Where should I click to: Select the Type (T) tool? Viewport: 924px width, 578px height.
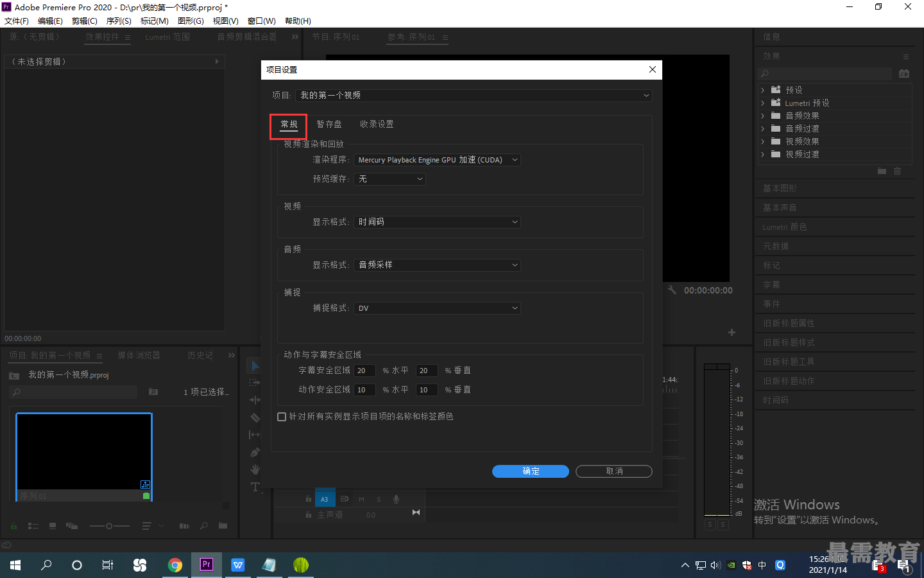[255, 487]
